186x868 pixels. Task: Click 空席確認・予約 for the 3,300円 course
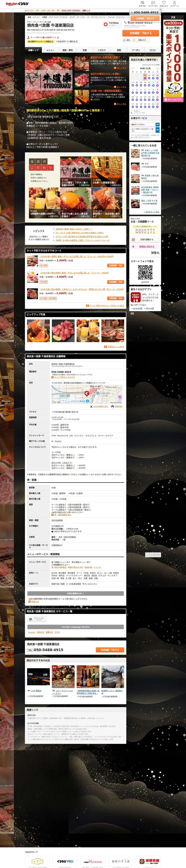116,265
